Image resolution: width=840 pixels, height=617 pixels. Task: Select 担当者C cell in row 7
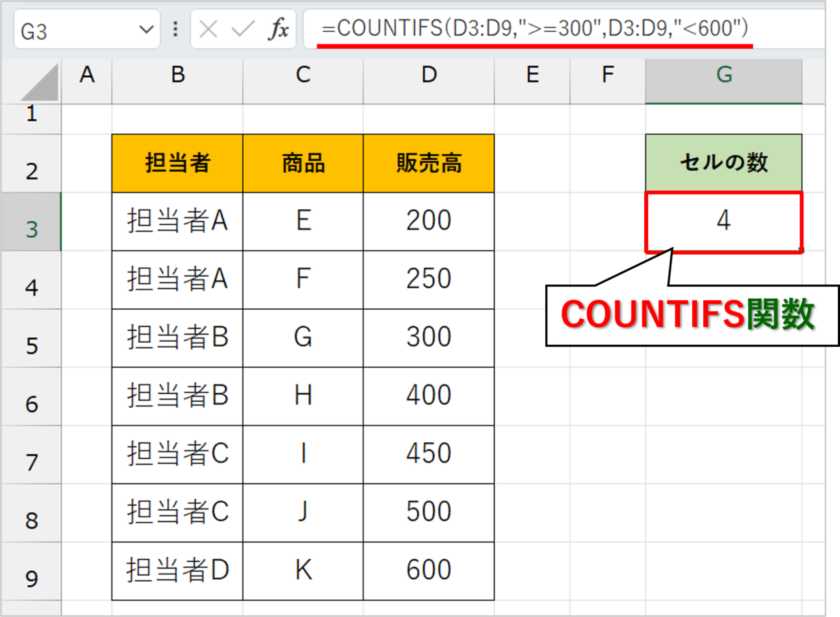(x=177, y=454)
